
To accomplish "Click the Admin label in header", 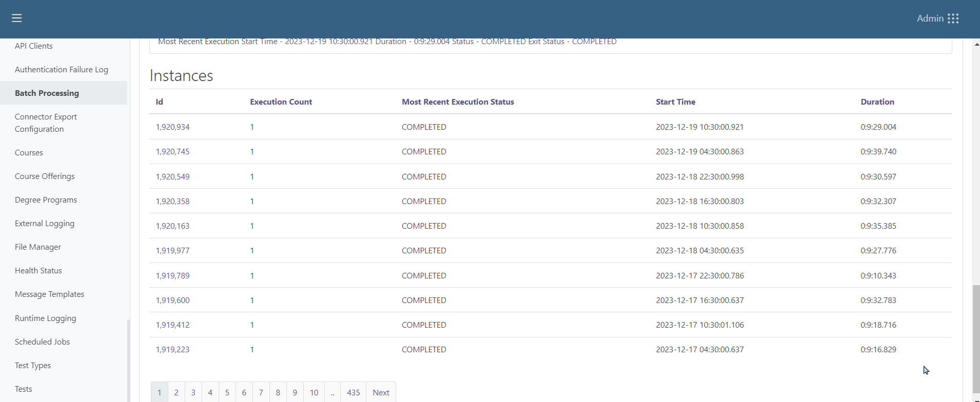I will coord(930,18).
